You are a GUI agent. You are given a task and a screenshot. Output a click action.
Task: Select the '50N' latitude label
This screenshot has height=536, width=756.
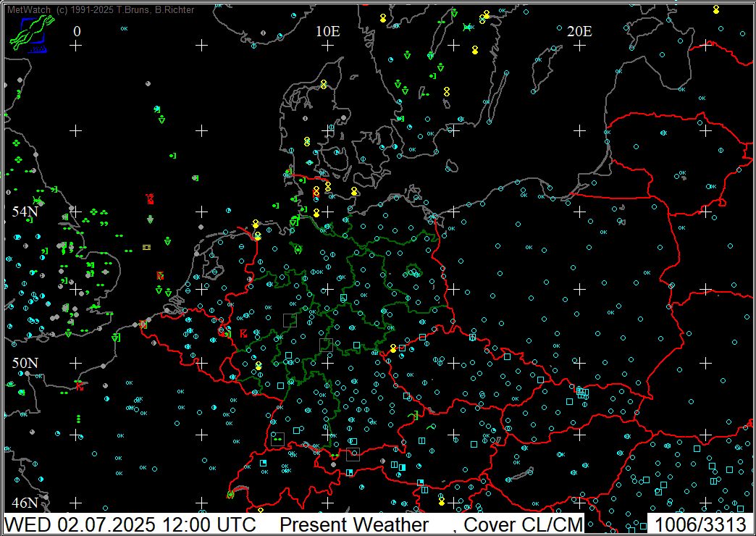[25, 363]
